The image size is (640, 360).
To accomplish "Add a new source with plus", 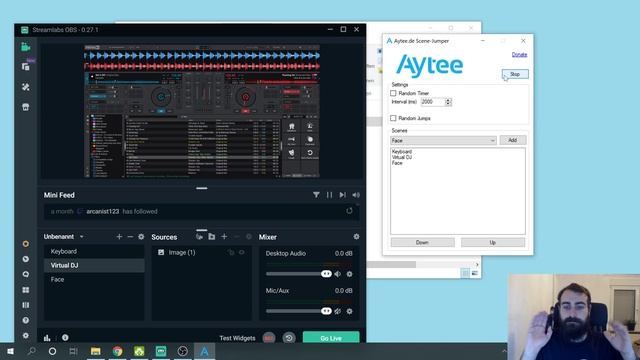I will [x=224, y=237].
